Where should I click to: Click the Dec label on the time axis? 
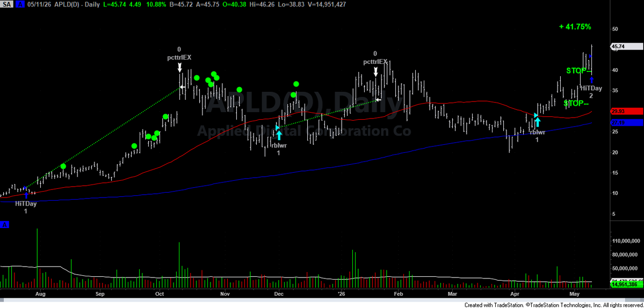pos(279,294)
